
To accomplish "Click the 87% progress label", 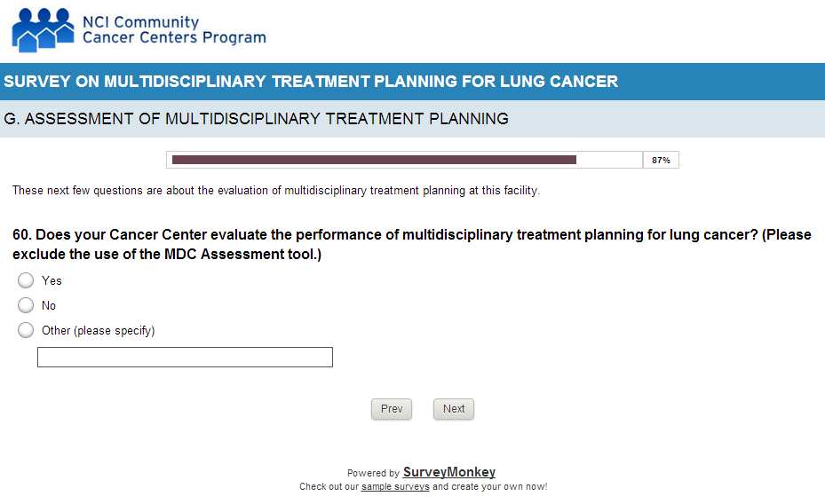I will [x=661, y=161].
